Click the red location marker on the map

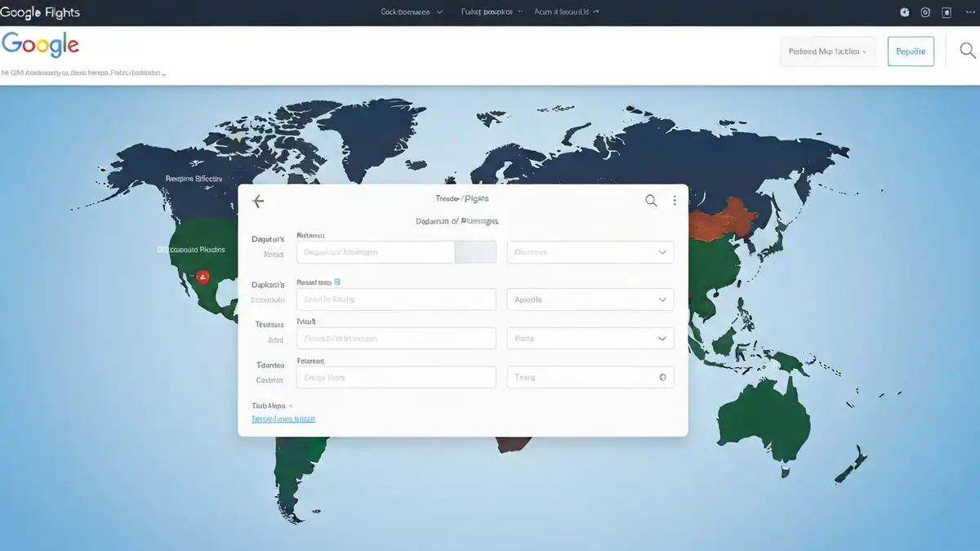coord(203,277)
